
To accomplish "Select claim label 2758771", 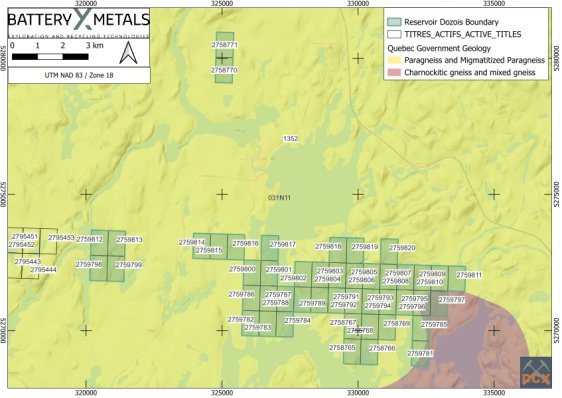I will (x=225, y=45).
